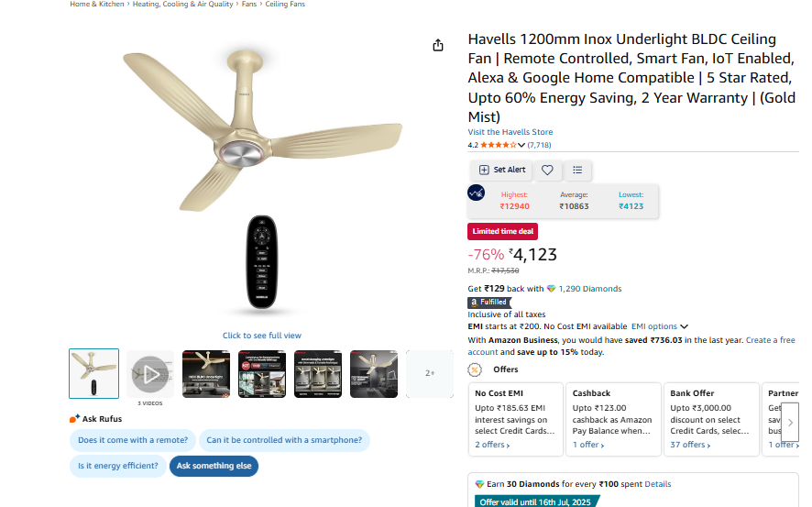Play the product videos thumbnail
The image size is (812, 507).
pyautogui.click(x=150, y=374)
